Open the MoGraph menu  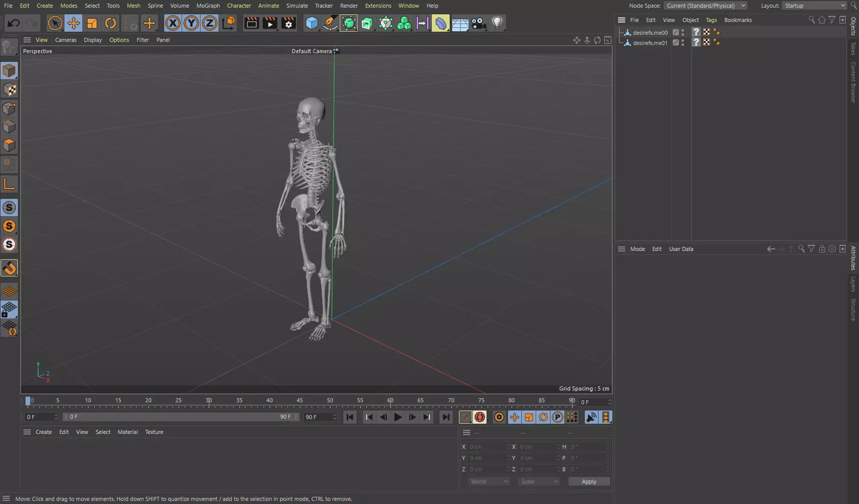click(x=208, y=6)
